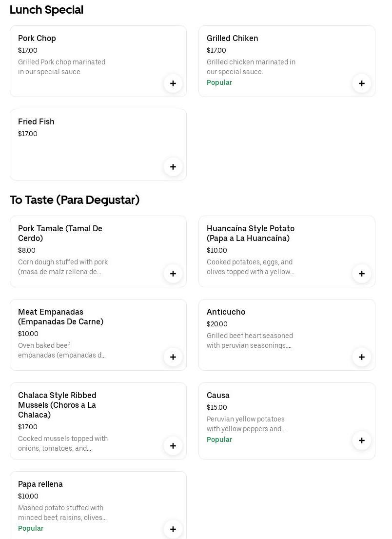Add Pork Chop to cart with plus icon

tap(173, 83)
